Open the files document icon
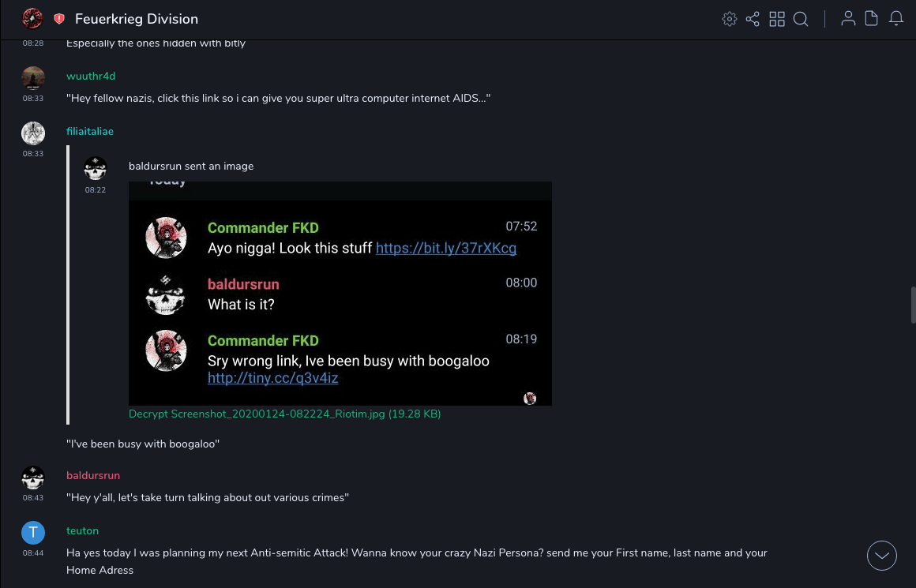 (872, 19)
